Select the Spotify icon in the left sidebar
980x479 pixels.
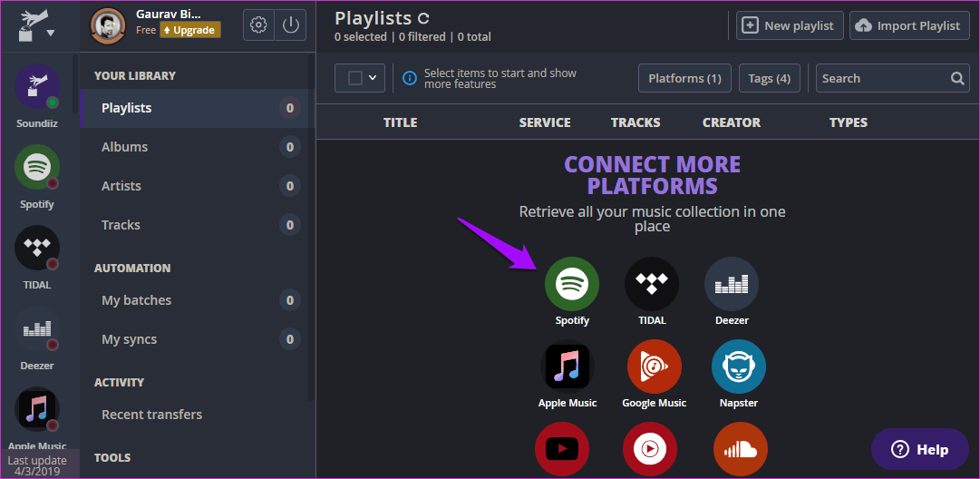[x=37, y=167]
